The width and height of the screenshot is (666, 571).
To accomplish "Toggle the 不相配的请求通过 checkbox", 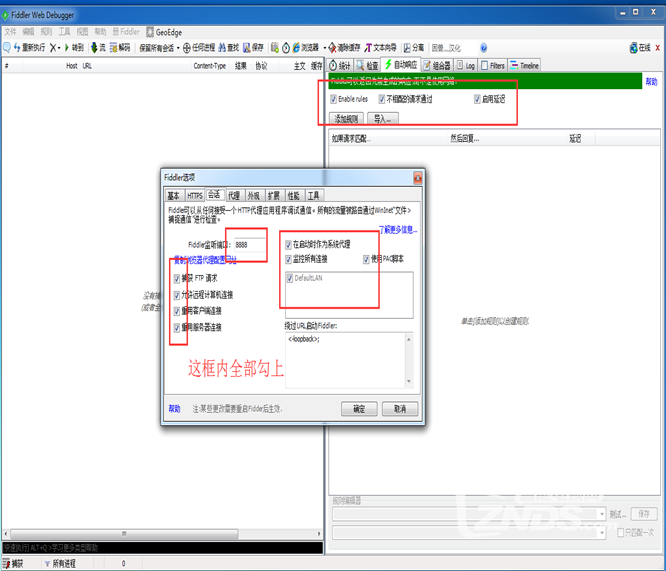I will 381,99.
